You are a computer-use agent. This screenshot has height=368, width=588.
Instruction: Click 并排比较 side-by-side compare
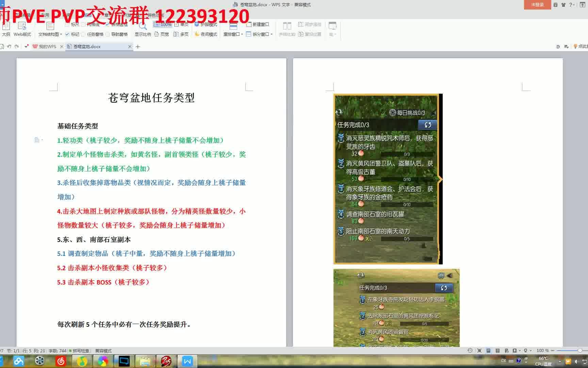pyautogui.click(x=287, y=29)
